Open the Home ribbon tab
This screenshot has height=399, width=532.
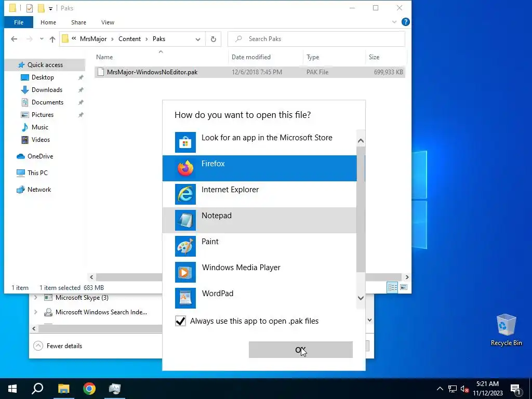point(48,22)
